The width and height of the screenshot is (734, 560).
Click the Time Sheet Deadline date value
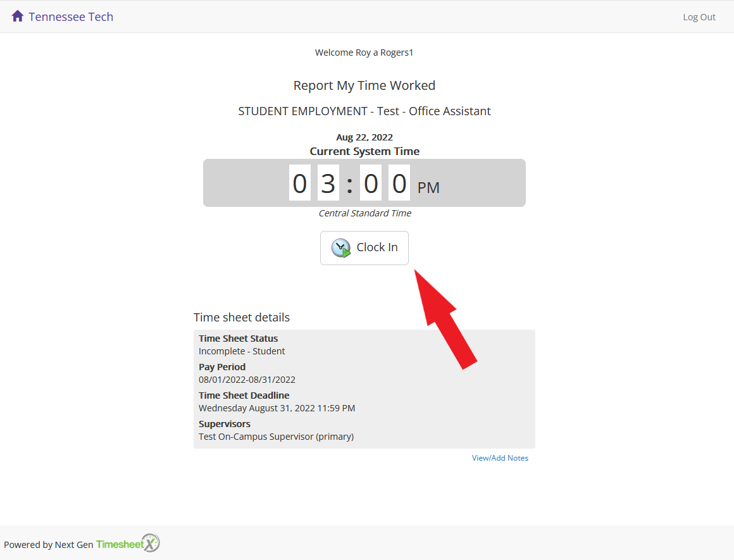[x=277, y=408]
